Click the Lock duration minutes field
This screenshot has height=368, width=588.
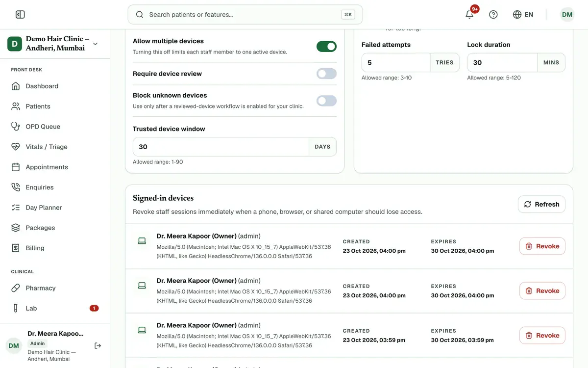[502, 63]
